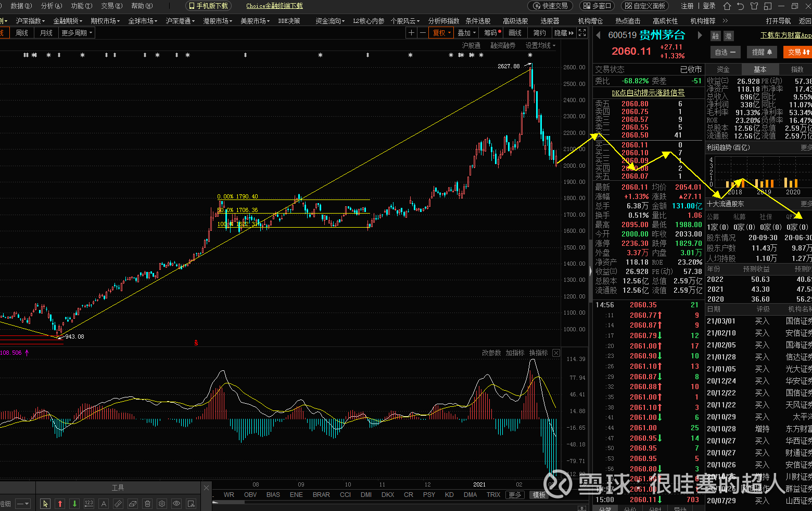Click the red S signal marker

(x=196, y=343)
